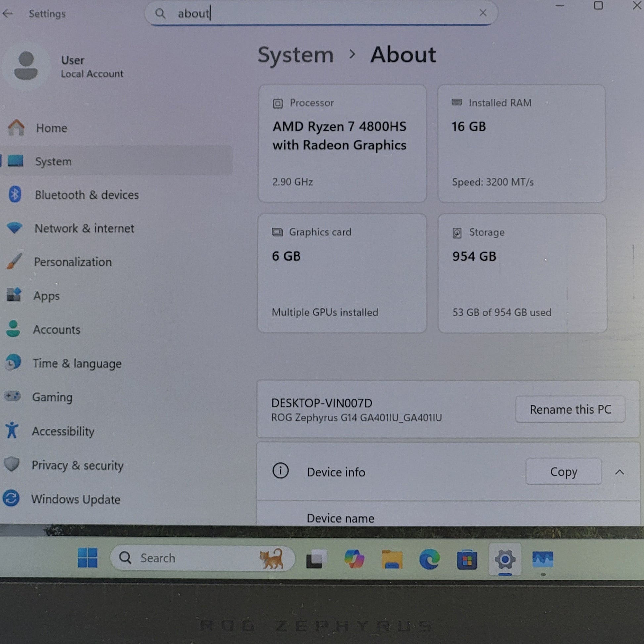Open the Gaming label in sidebar
This screenshot has width=644, height=644.
coord(52,397)
